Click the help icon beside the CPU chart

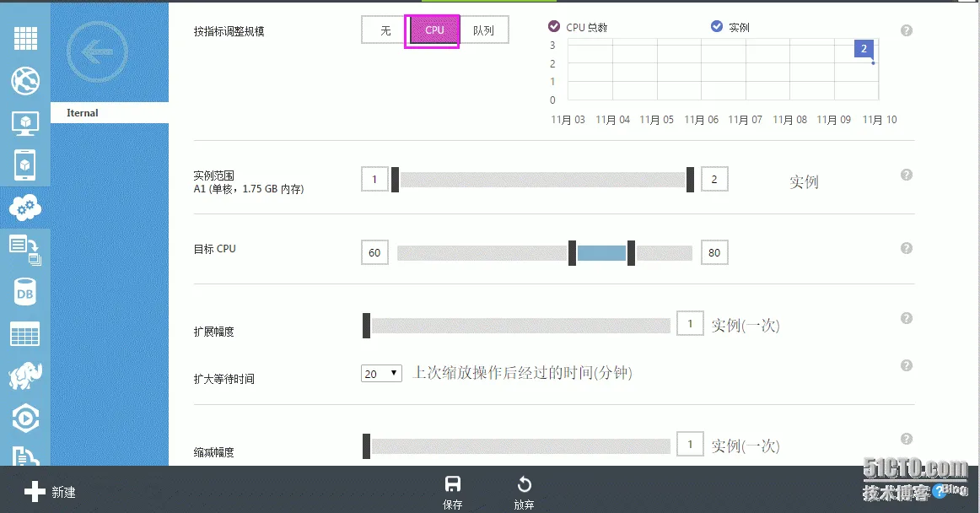(x=907, y=30)
